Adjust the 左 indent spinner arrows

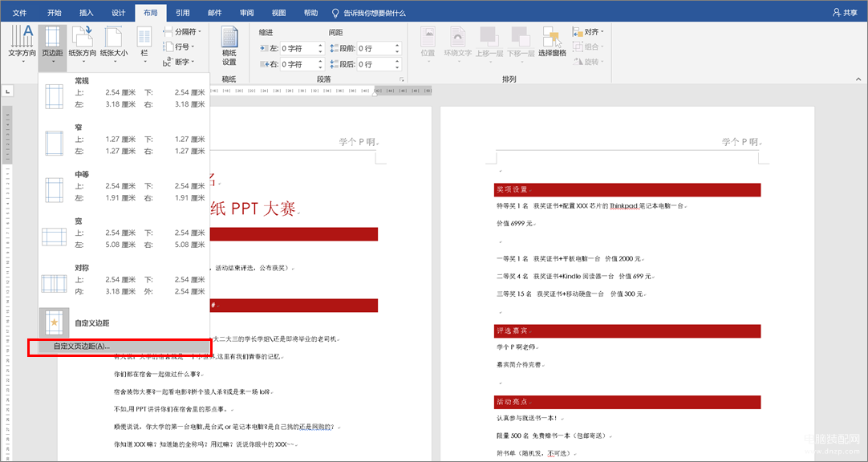[321, 48]
